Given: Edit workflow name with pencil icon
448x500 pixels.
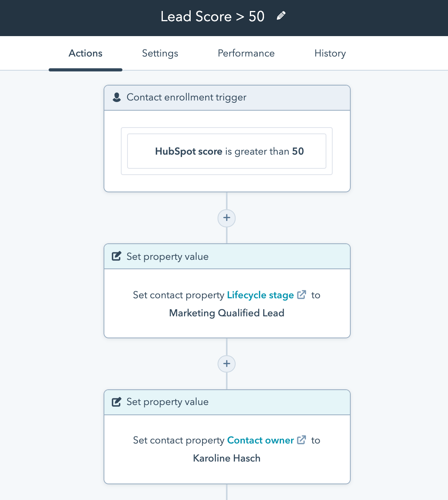Looking at the screenshot, I should pyautogui.click(x=281, y=16).
